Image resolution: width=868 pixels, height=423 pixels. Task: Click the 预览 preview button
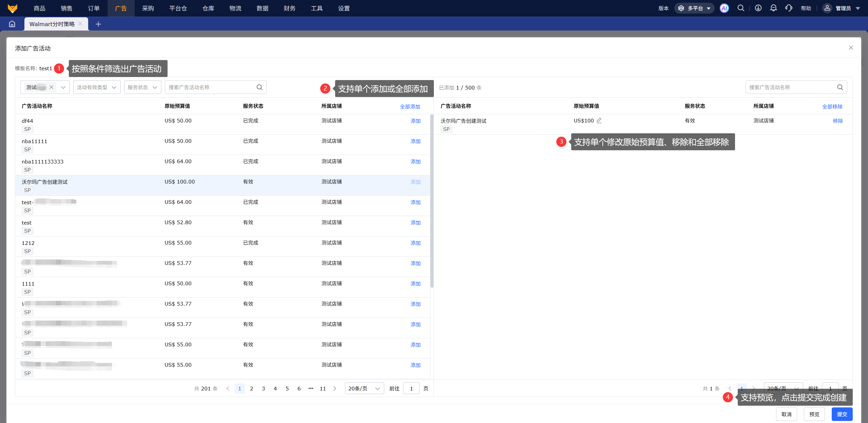[x=814, y=414]
